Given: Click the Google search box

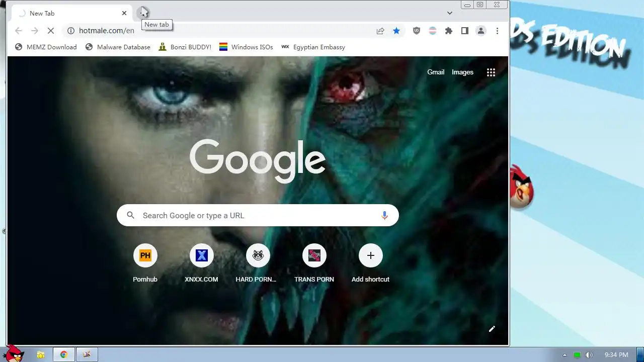Looking at the screenshot, I should click(x=258, y=215).
